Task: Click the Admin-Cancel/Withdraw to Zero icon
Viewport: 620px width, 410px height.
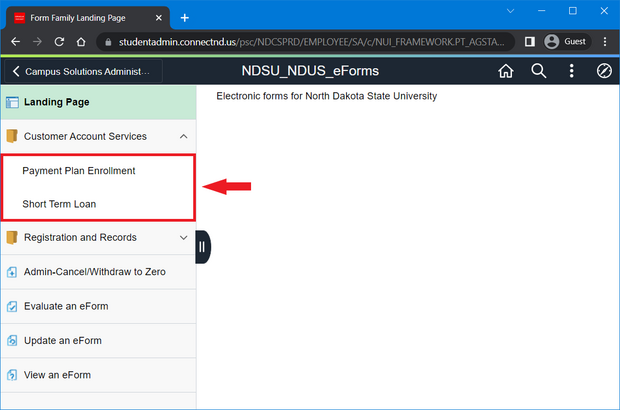Action: 12,272
